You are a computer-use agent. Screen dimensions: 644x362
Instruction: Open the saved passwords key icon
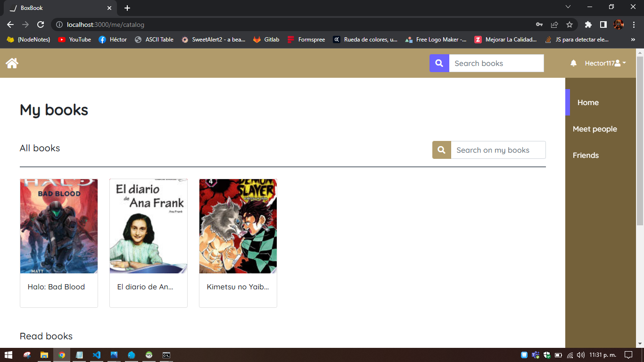click(x=539, y=25)
